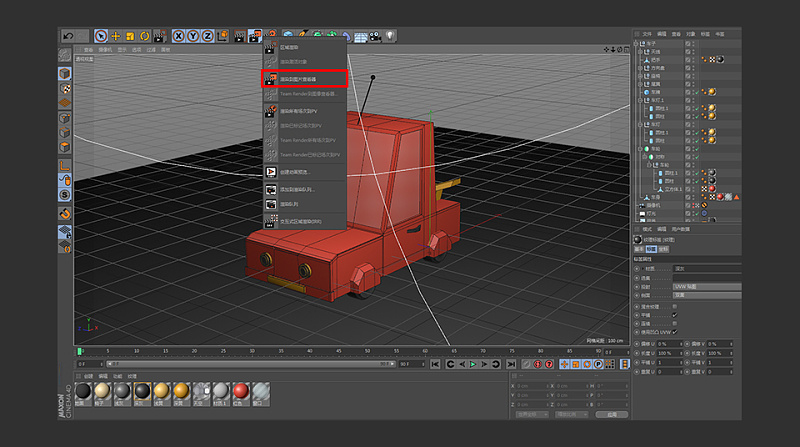This screenshot has width=800, height=447.
Task: Switch to Edges mode icon
Action: coord(65,133)
